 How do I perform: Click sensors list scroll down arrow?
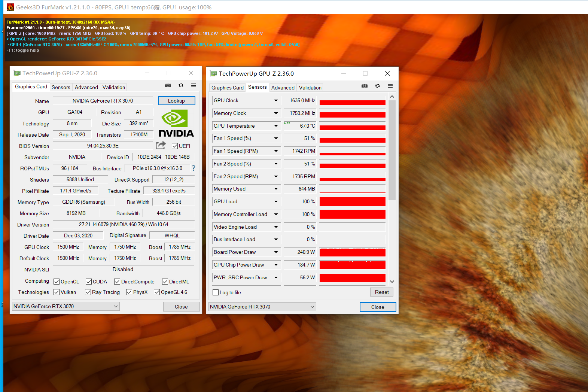(392, 282)
